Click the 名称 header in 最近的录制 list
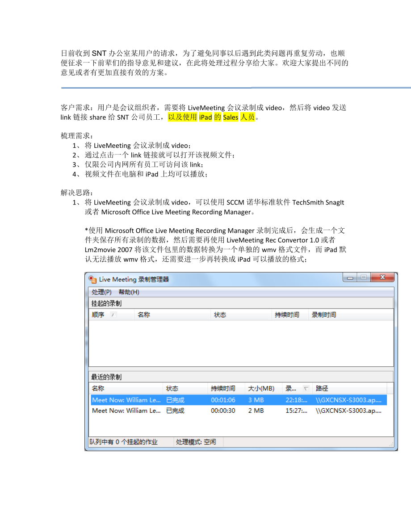The image size is (411, 532). click(126, 389)
